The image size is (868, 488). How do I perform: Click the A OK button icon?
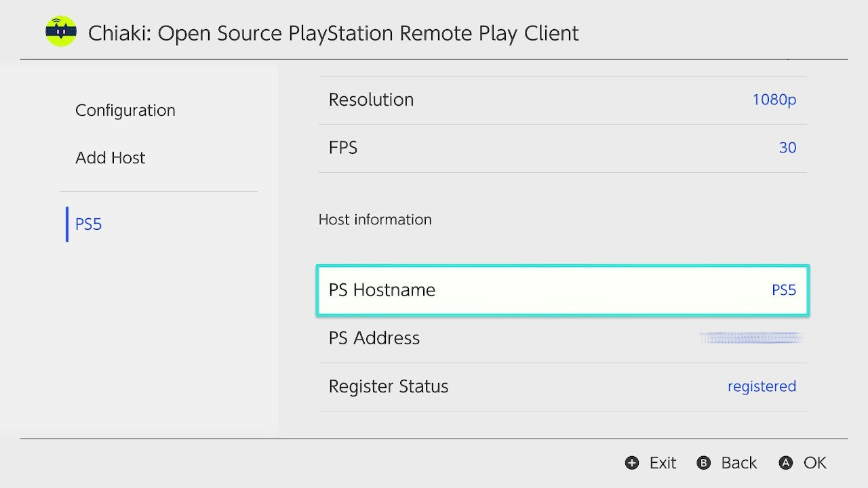pos(786,463)
